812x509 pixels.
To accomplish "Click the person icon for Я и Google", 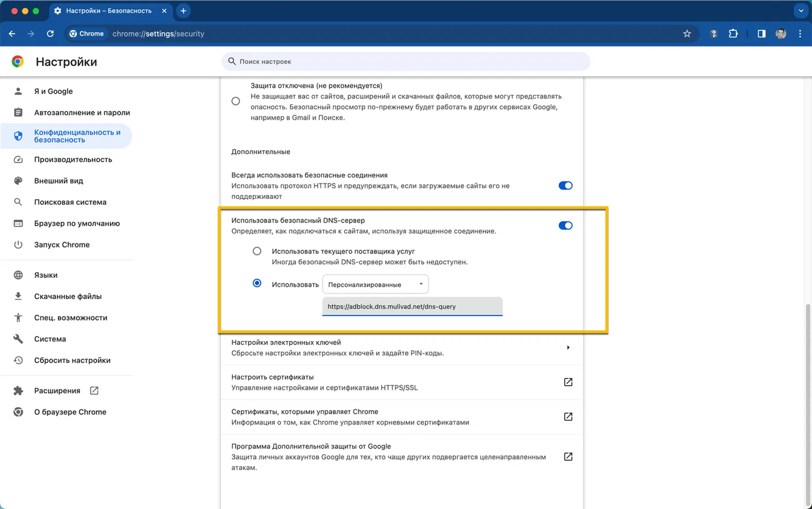I will pos(18,91).
